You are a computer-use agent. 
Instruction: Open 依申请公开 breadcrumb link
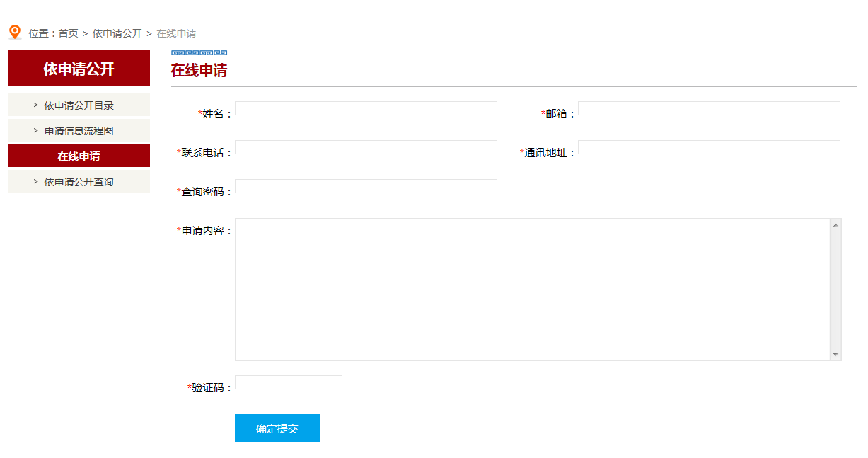coord(117,33)
